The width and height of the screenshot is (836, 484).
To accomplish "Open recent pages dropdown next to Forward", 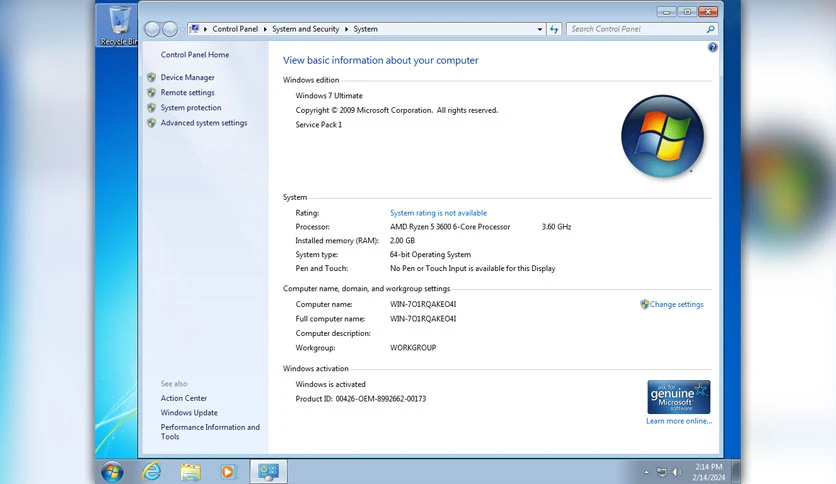I will coord(182,29).
